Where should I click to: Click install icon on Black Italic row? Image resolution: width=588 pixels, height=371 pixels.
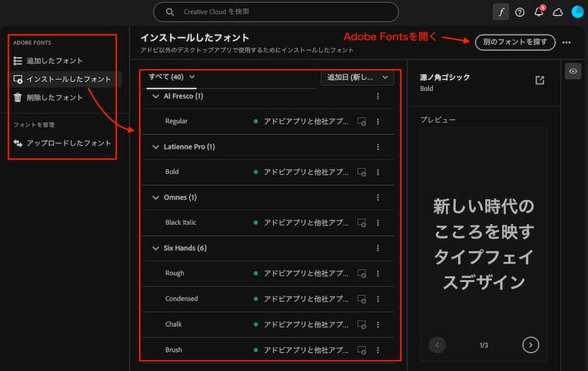[x=362, y=223]
